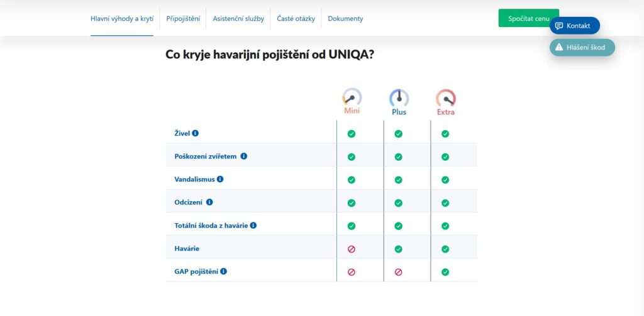Go to Asistenční služby tab

coord(238,18)
